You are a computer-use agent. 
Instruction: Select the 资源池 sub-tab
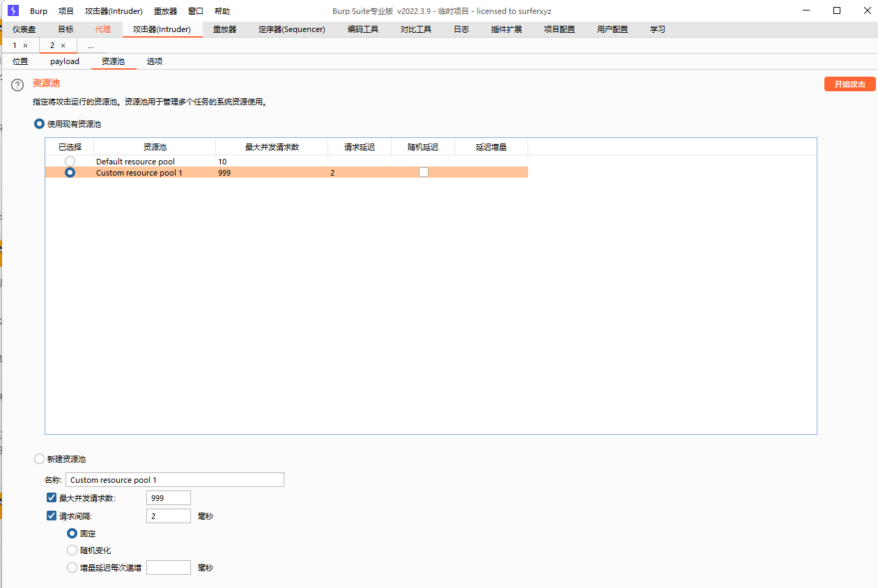[x=114, y=61]
